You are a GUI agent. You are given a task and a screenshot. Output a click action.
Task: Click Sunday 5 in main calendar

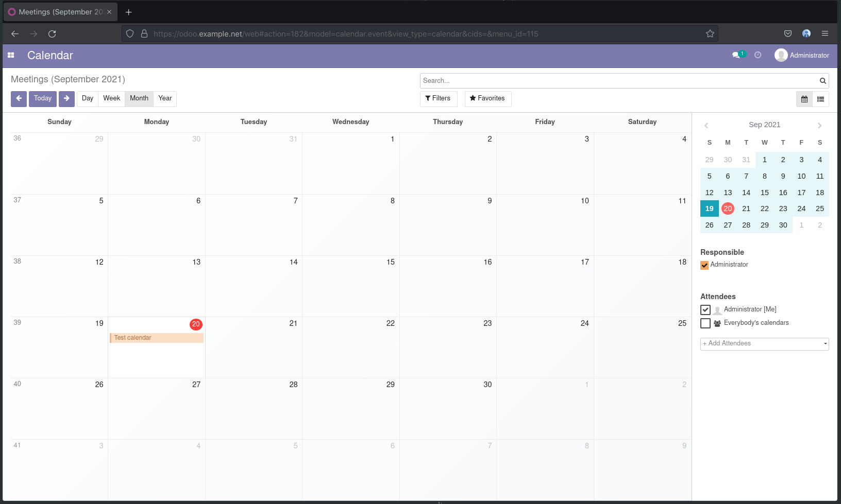tap(59, 225)
